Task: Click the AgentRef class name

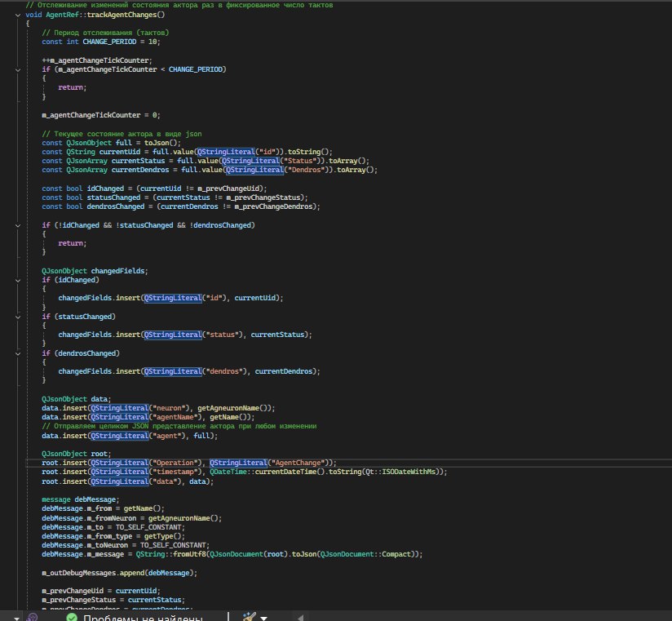Action: pyautogui.click(x=48, y=15)
